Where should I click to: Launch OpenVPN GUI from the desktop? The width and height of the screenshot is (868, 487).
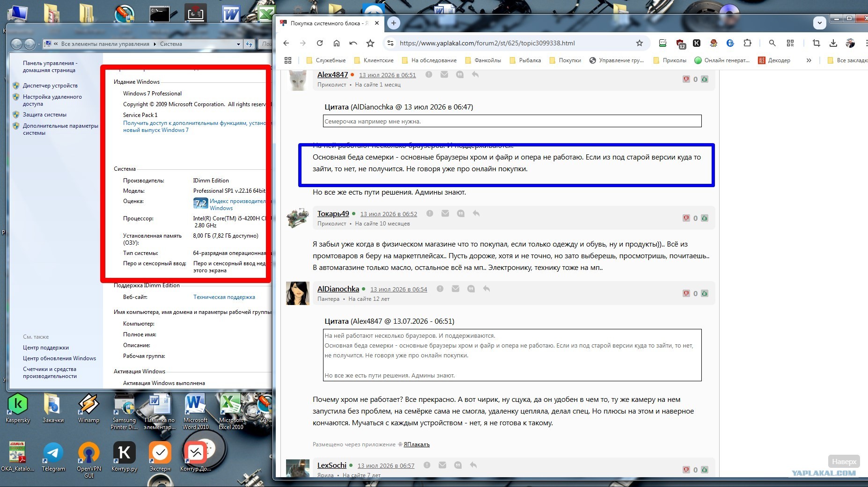coord(88,460)
